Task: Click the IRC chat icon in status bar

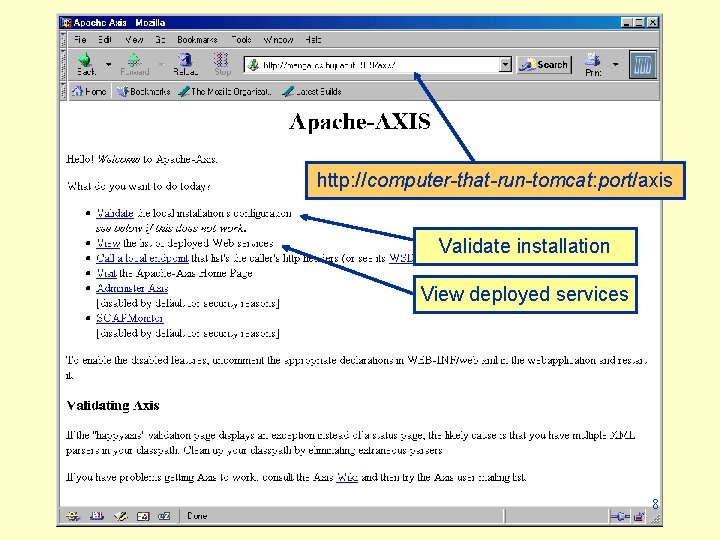Action: 164,516
